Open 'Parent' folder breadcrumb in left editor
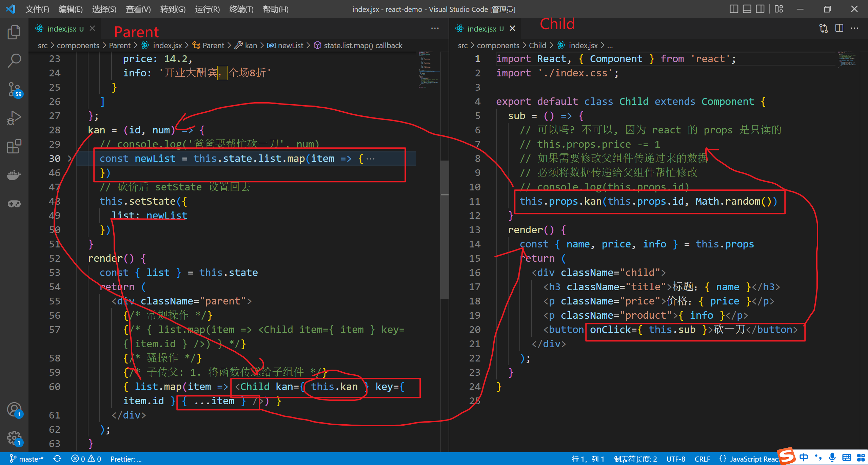 point(119,45)
